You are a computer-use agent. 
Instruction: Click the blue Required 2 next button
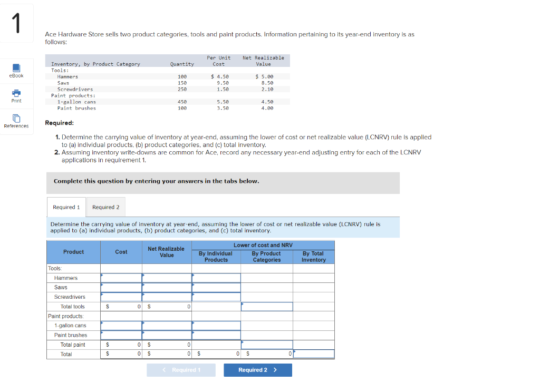[x=257, y=370]
